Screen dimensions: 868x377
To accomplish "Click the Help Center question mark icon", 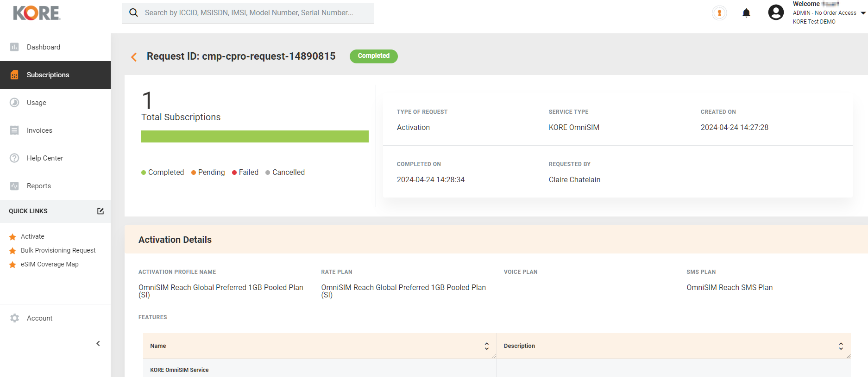I will pyautogui.click(x=14, y=158).
